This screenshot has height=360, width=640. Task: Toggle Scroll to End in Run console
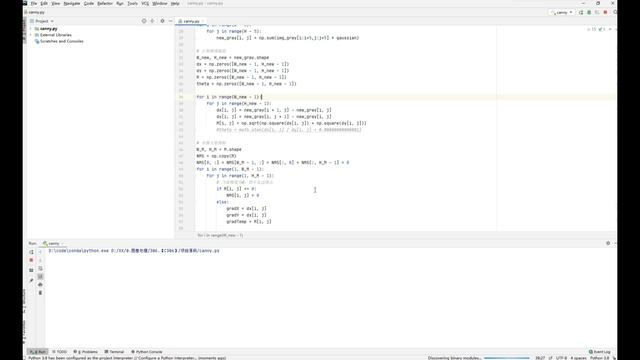[40, 276]
